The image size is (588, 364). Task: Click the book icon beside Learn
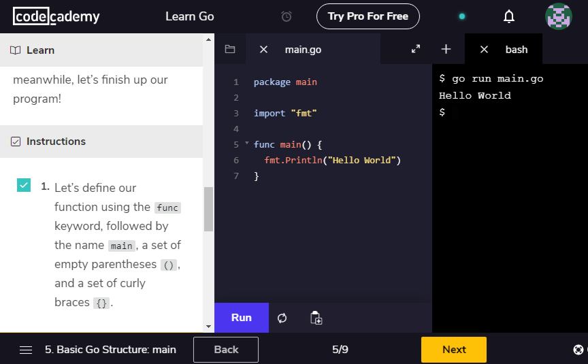tap(16, 50)
